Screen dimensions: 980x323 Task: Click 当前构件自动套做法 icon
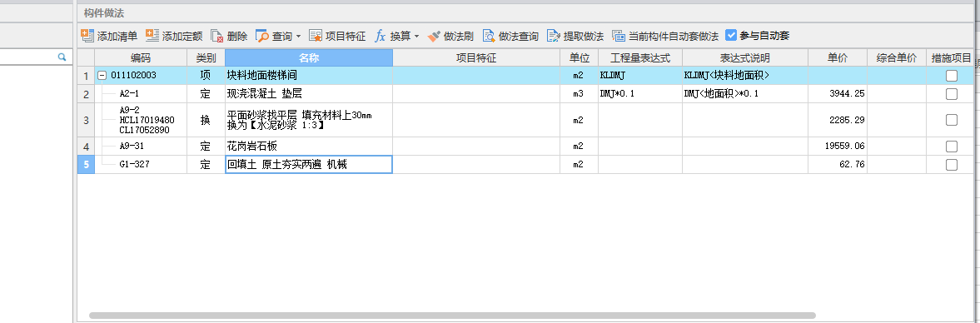(619, 37)
